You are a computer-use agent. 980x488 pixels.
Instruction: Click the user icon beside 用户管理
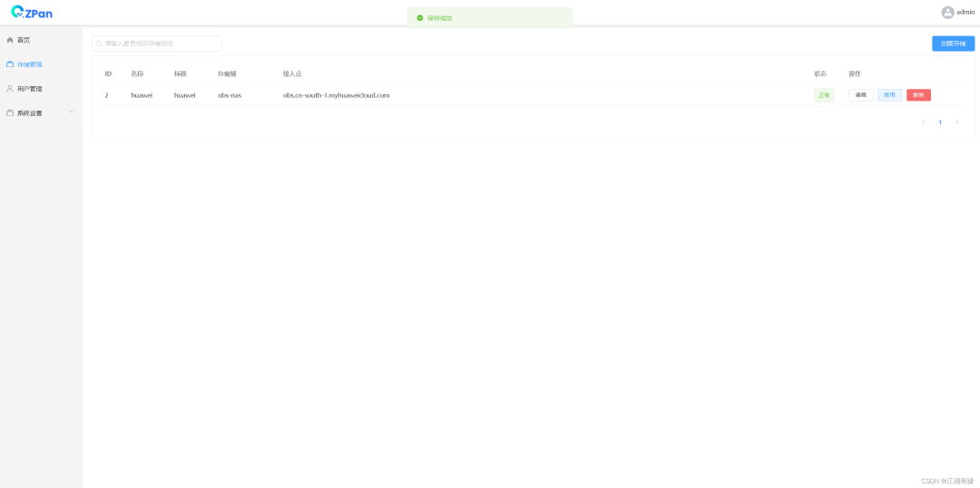10,89
